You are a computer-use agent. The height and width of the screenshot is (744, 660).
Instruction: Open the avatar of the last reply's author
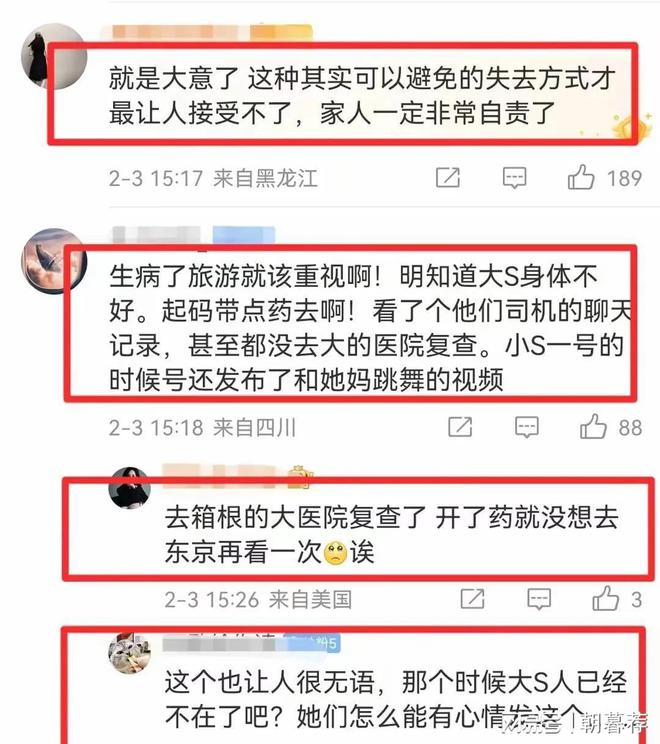[x=130, y=653]
